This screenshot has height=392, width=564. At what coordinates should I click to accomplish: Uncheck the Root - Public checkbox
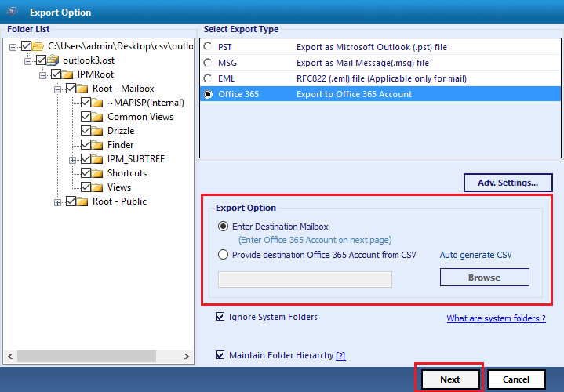click(x=71, y=201)
